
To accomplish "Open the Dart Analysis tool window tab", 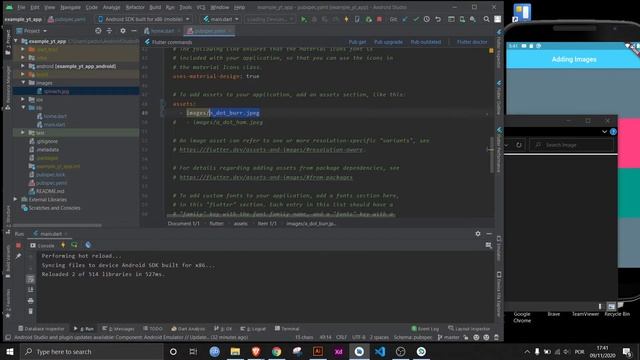I will [x=188, y=329].
